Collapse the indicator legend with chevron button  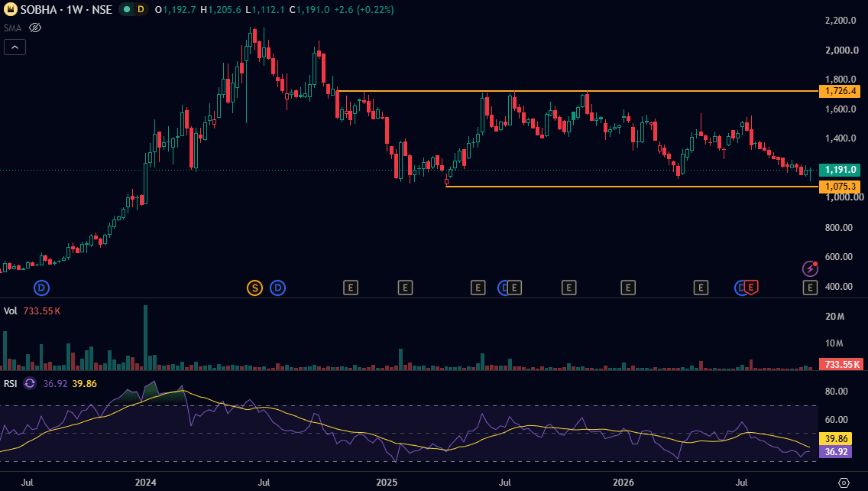coord(15,47)
